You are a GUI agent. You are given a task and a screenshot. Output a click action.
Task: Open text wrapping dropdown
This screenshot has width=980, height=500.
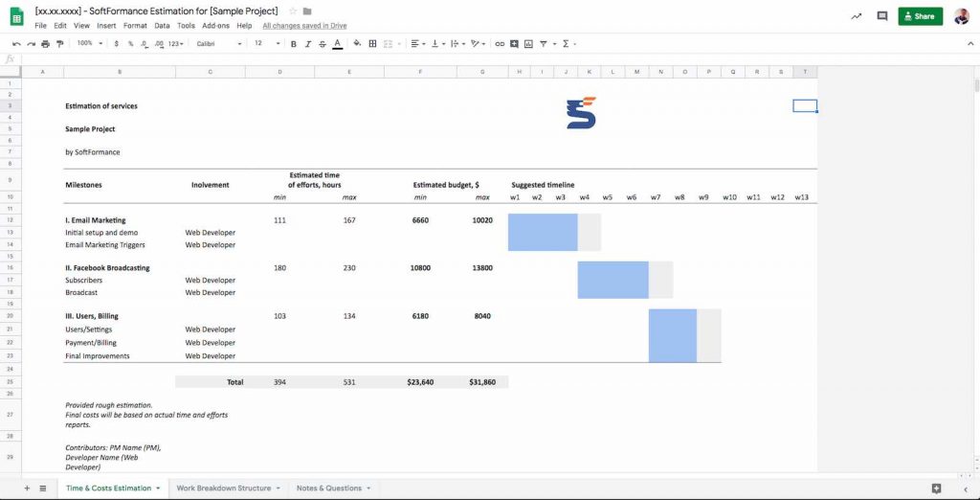point(457,44)
